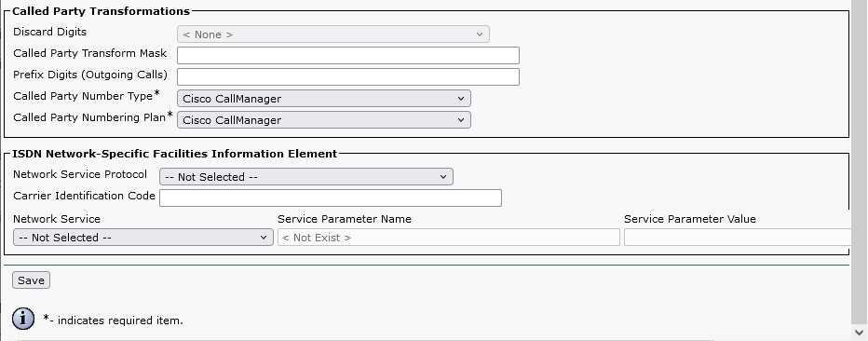Open the Discard Digits dropdown
The width and height of the screenshot is (868, 341).
click(x=333, y=34)
